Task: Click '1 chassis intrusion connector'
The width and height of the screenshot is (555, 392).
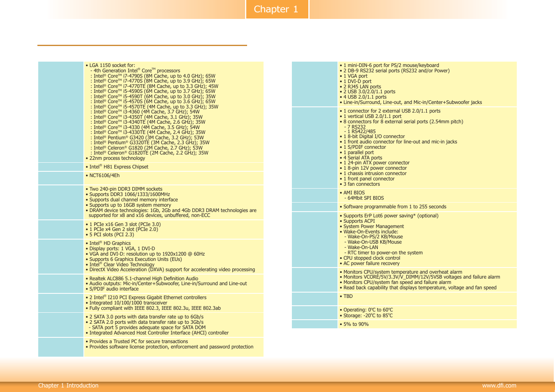Action: (373, 173)
